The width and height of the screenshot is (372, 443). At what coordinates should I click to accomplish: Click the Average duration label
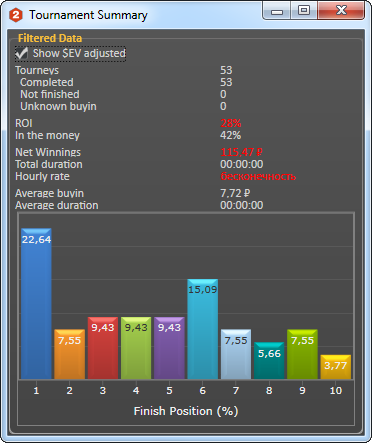pos(57,205)
